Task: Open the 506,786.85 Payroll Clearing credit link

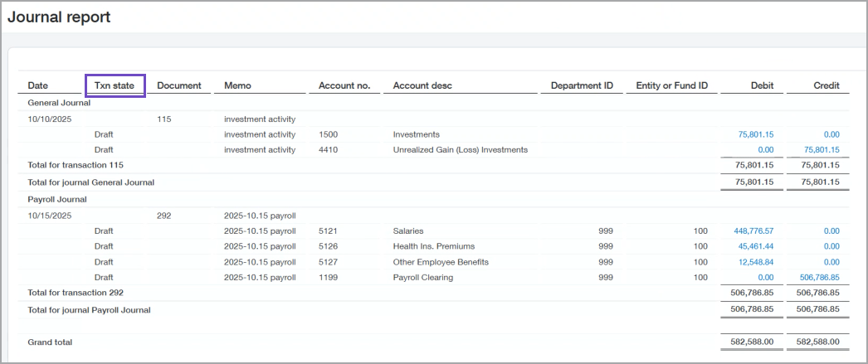Action: click(819, 278)
